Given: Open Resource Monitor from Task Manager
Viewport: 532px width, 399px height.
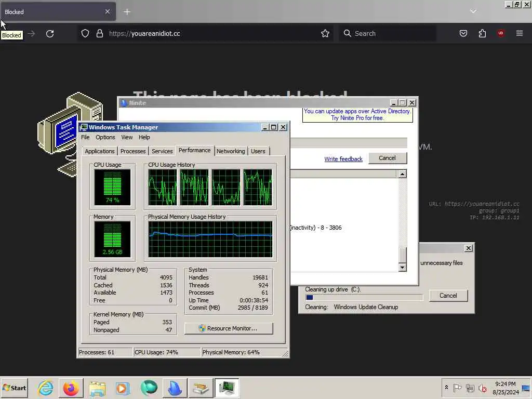Looking at the screenshot, I should 229,328.
